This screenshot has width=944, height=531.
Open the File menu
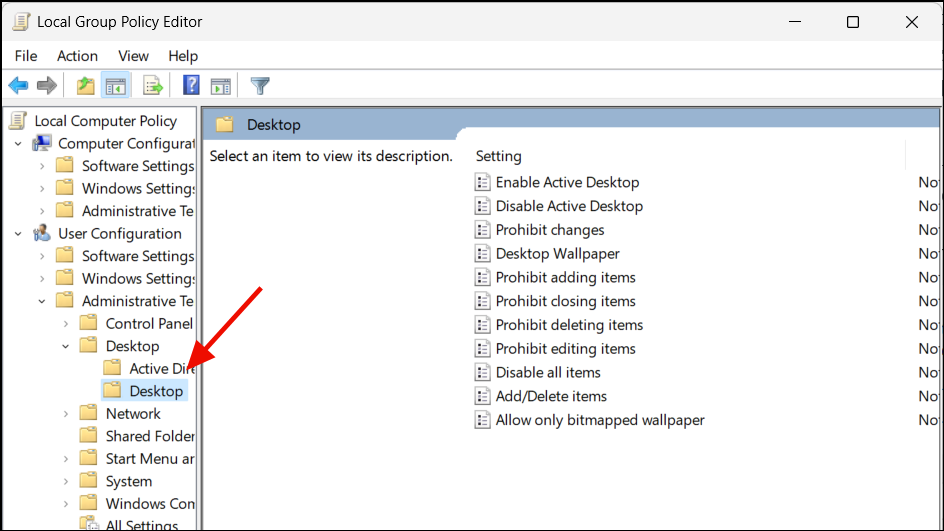click(26, 56)
